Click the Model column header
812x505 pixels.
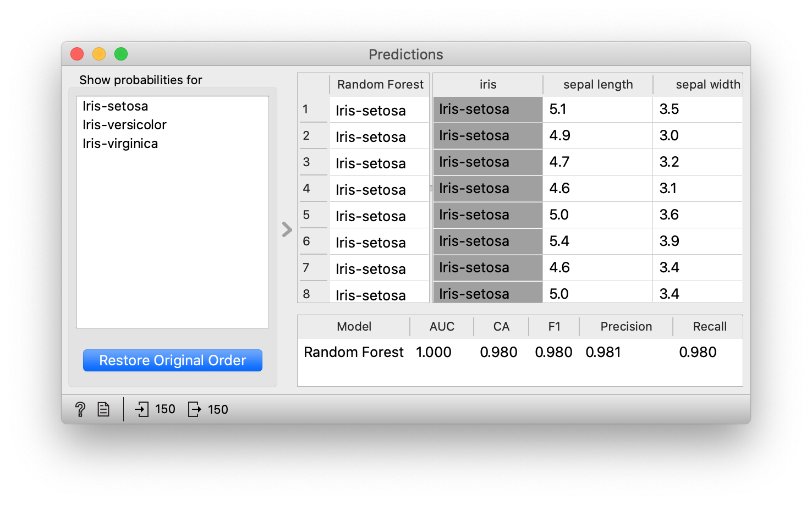[354, 327]
